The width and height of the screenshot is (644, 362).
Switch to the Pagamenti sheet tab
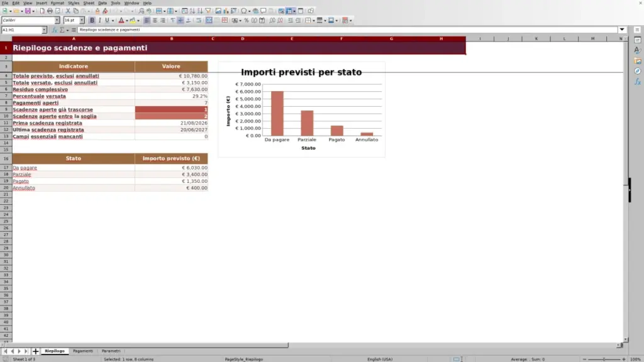[83, 351]
